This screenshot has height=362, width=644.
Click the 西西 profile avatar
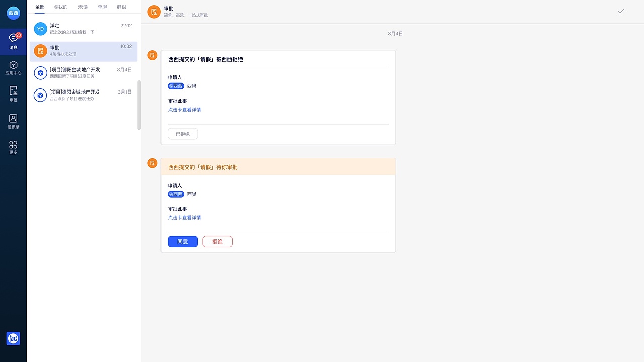click(13, 13)
